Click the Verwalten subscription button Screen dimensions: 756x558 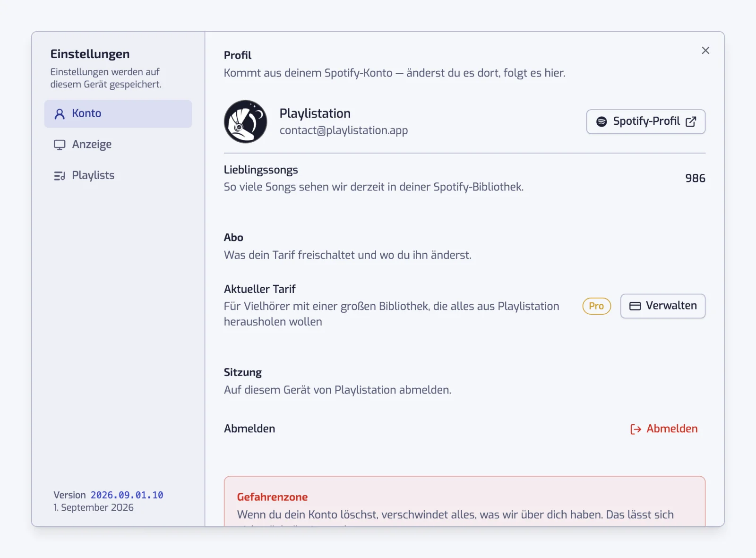point(662,306)
